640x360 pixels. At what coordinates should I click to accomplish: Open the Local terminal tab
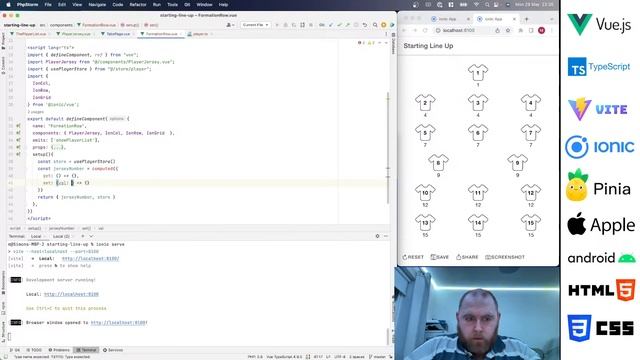tap(36, 236)
